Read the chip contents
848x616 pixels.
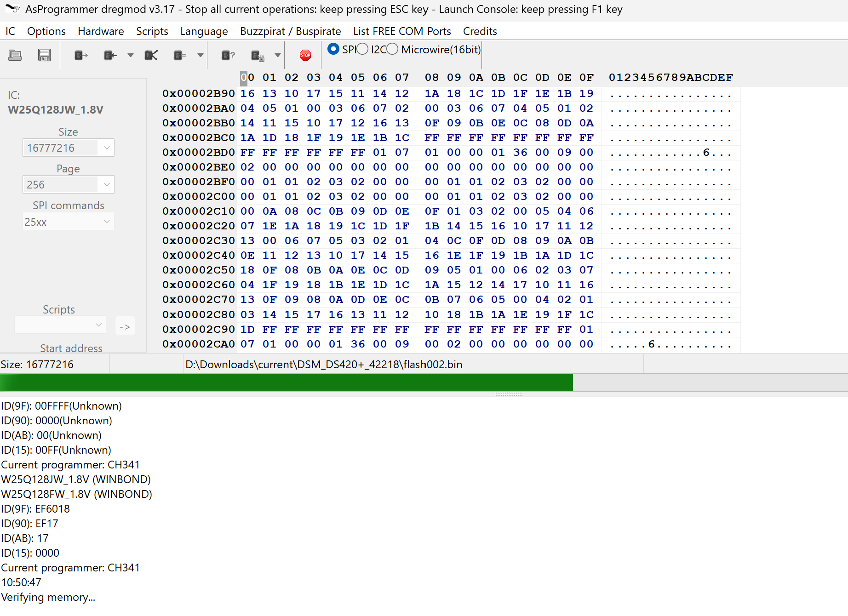[80, 55]
